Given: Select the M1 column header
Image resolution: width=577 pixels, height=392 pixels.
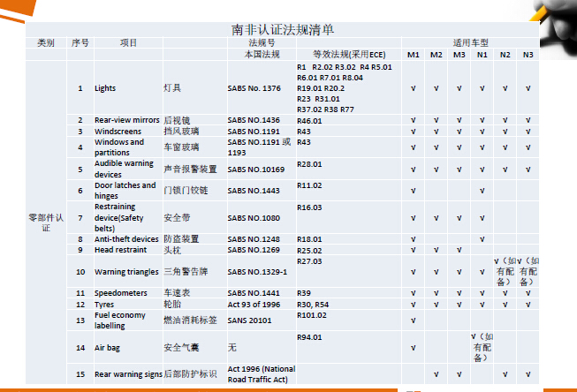Looking at the screenshot, I should (414, 55).
